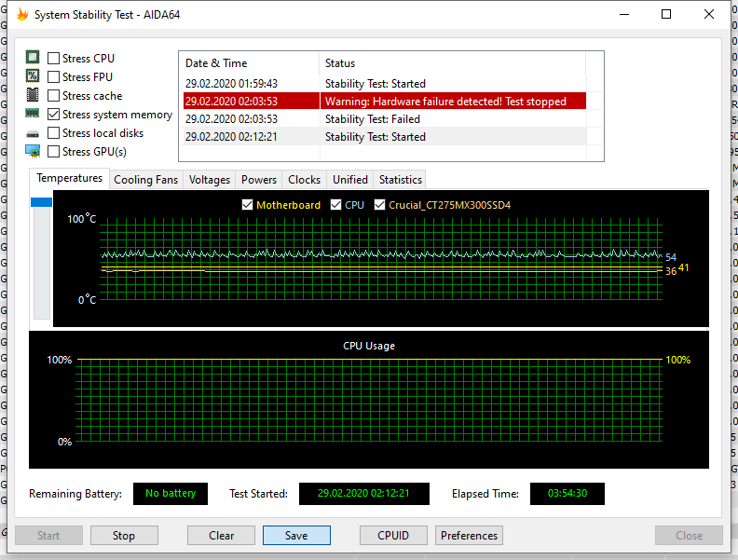Click the cache chip icon beside Stress cache
Viewport: 738px width, 560px height.
coord(33,95)
